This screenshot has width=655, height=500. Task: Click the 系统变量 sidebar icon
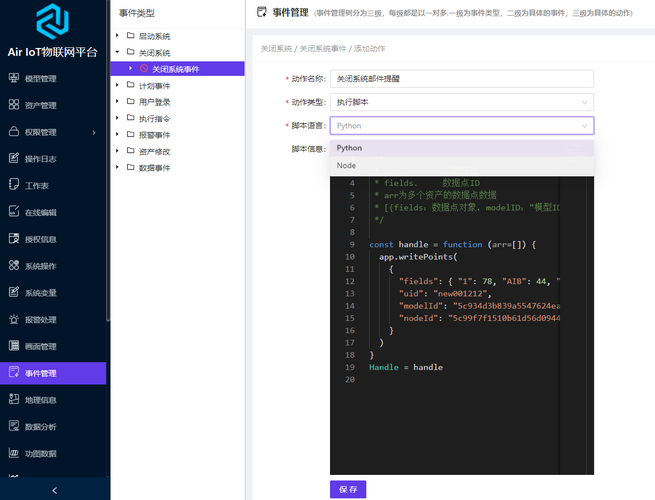tap(14, 292)
